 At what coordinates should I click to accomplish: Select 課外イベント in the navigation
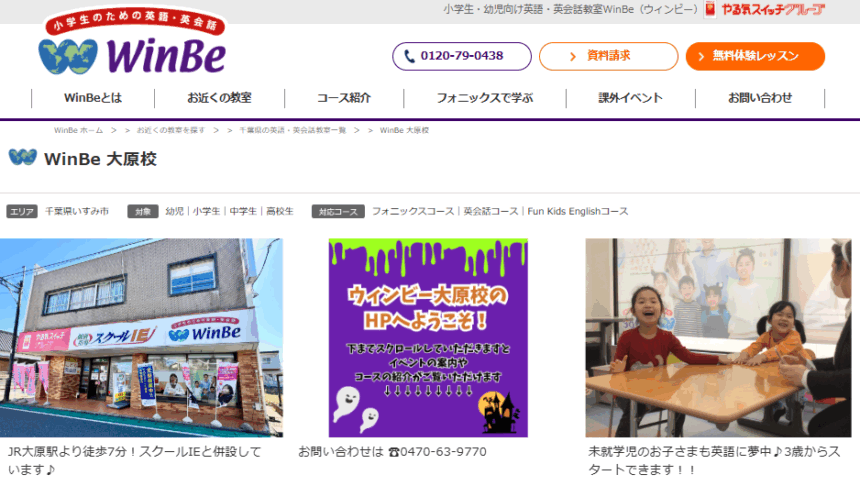coord(630,98)
